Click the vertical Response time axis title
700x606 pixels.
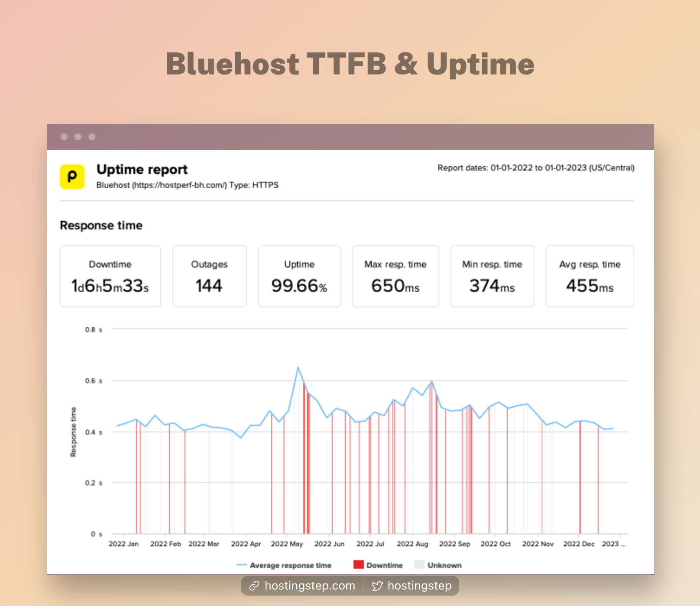point(73,432)
